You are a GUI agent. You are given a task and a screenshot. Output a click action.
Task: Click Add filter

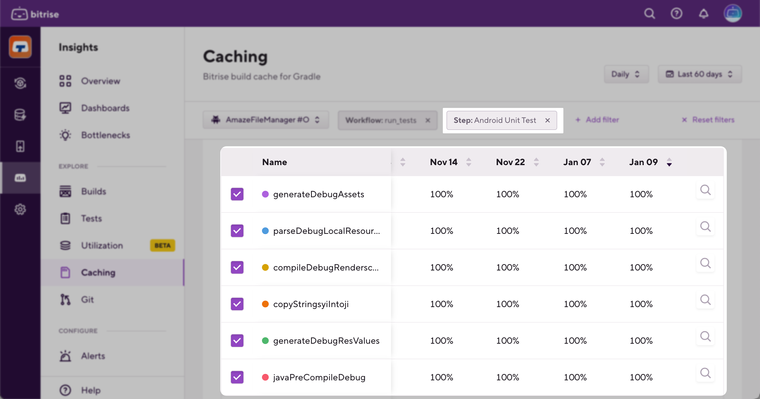[x=597, y=120]
